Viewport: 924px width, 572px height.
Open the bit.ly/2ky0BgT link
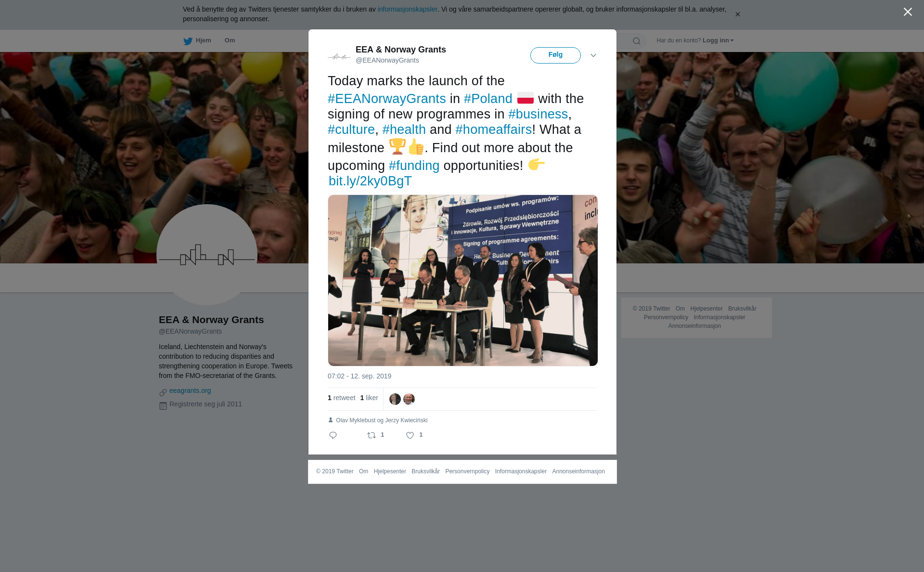click(370, 181)
